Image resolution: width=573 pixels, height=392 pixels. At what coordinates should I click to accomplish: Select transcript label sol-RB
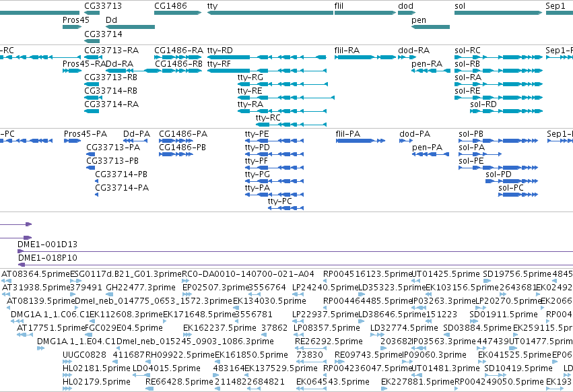click(x=467, y=63)
